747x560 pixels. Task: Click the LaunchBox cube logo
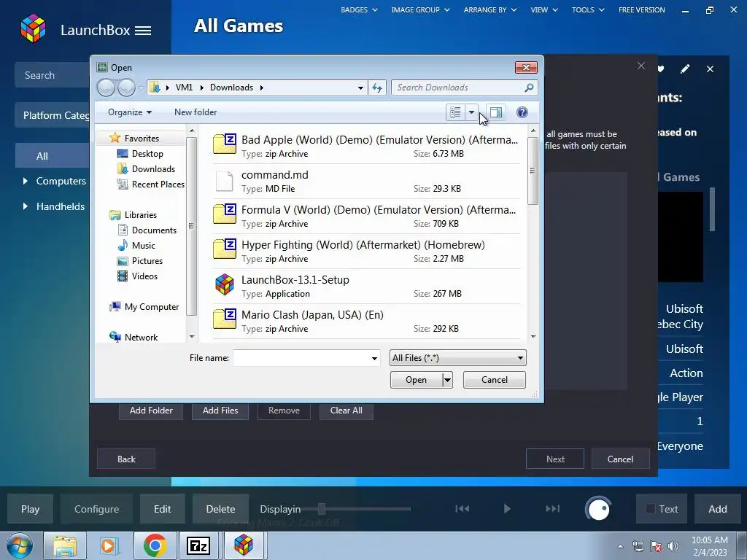click(33, 28)
